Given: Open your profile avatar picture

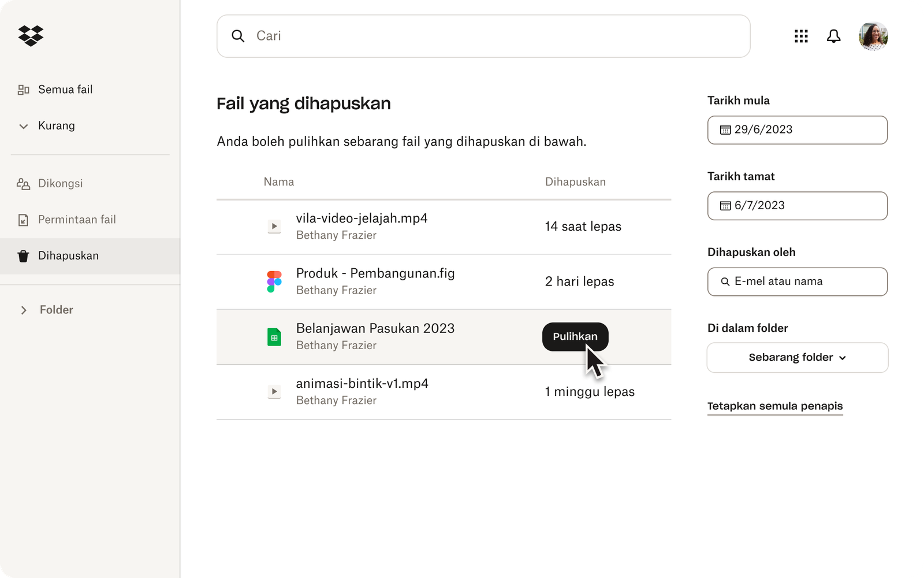Looking at the screenshot, I should tap(873, 36).
